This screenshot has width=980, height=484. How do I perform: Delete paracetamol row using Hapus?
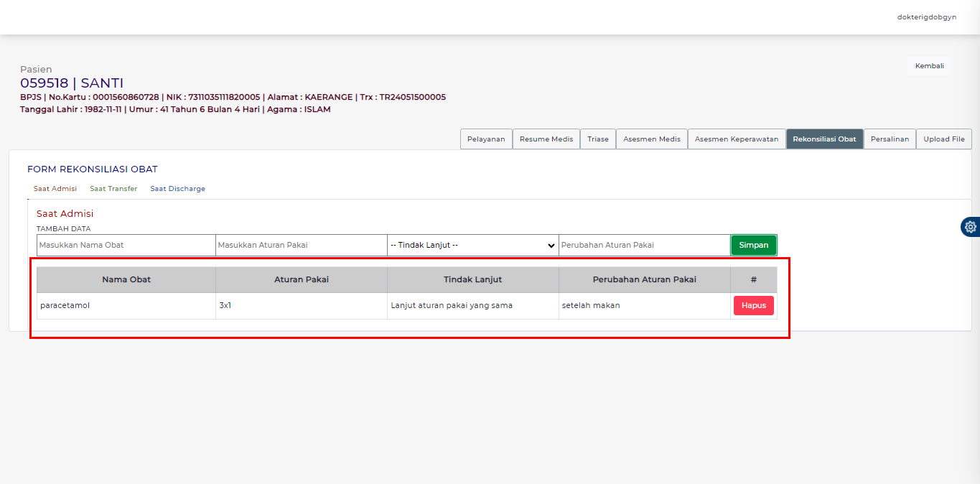click(x=753, y=305)
